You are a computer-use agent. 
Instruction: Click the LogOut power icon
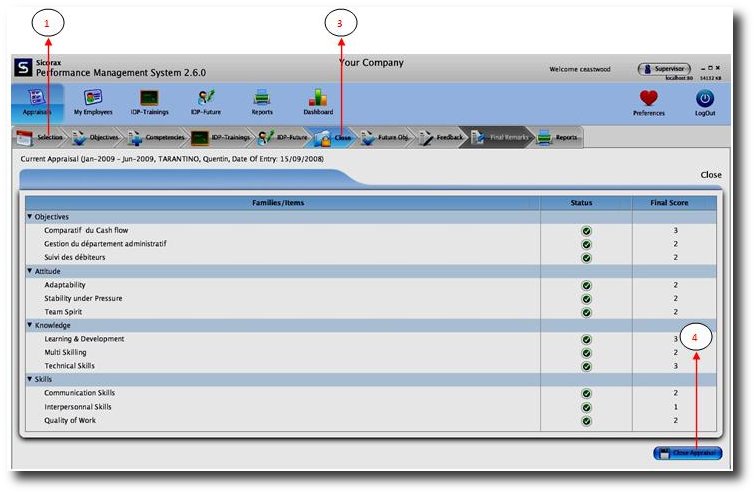(705, 101)
